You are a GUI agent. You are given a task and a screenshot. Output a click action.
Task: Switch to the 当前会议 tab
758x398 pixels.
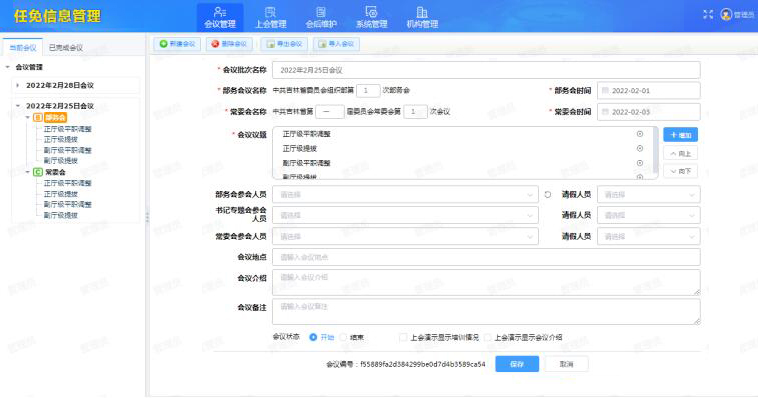coord(23,47)
